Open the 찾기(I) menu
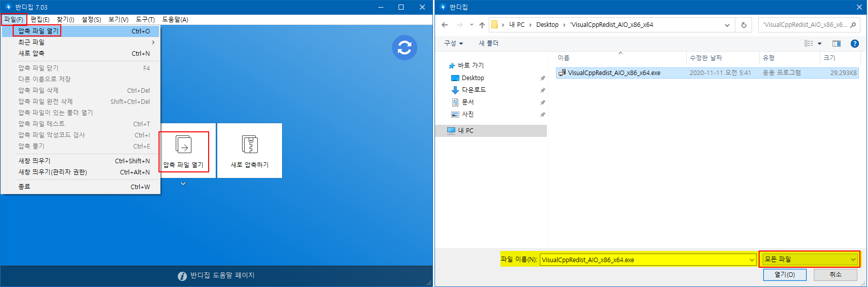Viewport: 868px width, 287px height. pyautogui.click(x=65, y=20)
